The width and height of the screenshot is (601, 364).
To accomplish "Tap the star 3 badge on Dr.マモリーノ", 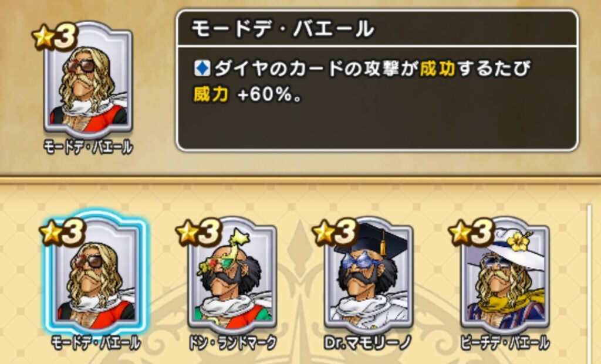I will 335,233.
